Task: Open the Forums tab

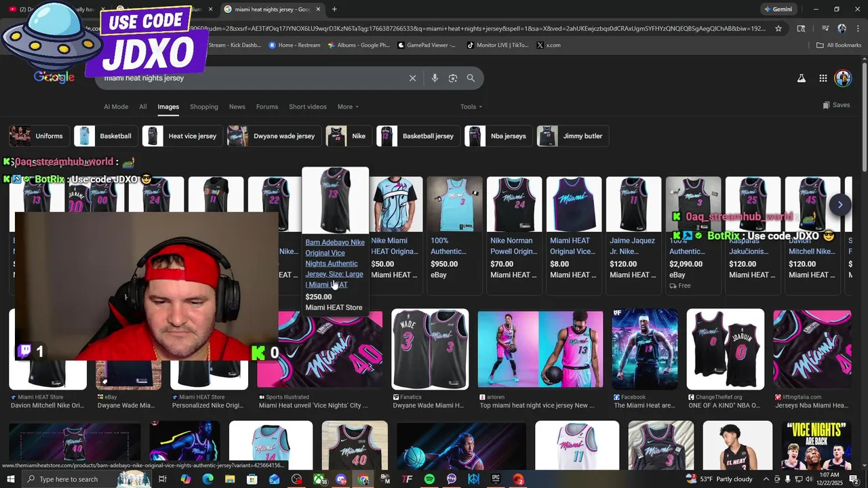Action: (x=267, y=106)
